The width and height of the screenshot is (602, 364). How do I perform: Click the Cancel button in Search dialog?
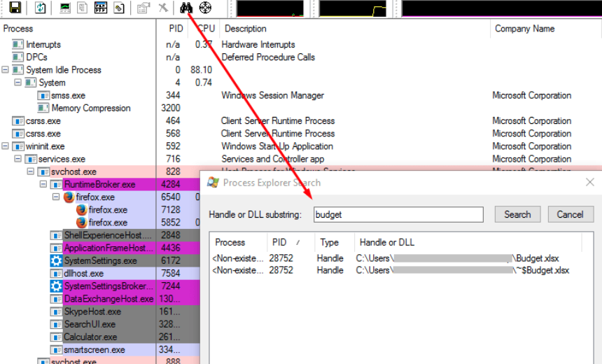(x=570, y=214)
